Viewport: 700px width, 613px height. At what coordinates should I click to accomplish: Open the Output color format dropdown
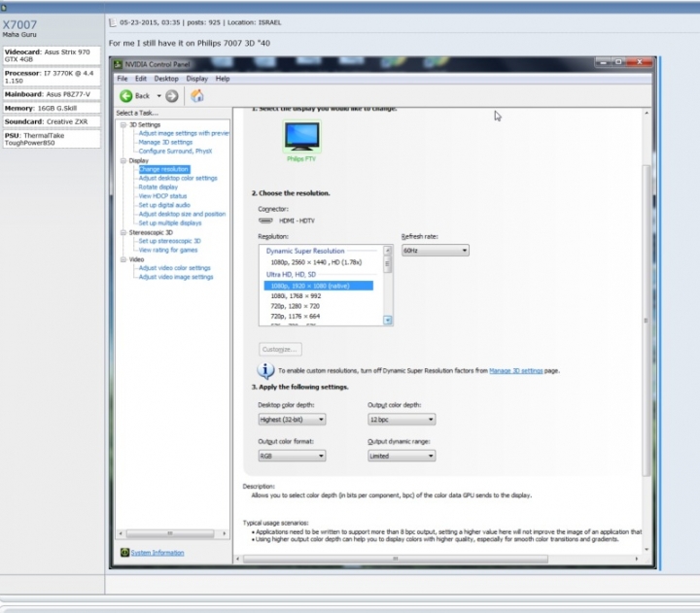pyautogui.click(x=292, y=456)
